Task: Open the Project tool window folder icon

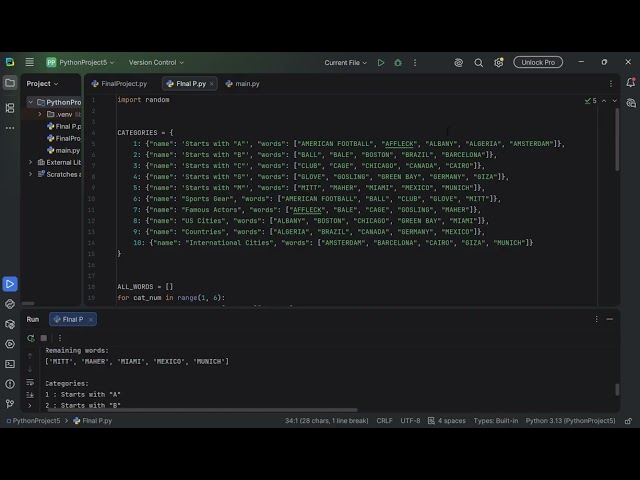Action: [10, 83]
